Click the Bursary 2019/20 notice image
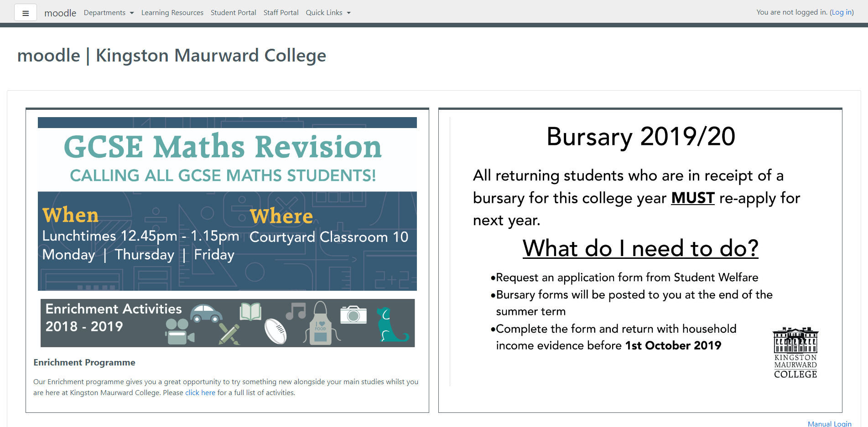 point(640,252)
